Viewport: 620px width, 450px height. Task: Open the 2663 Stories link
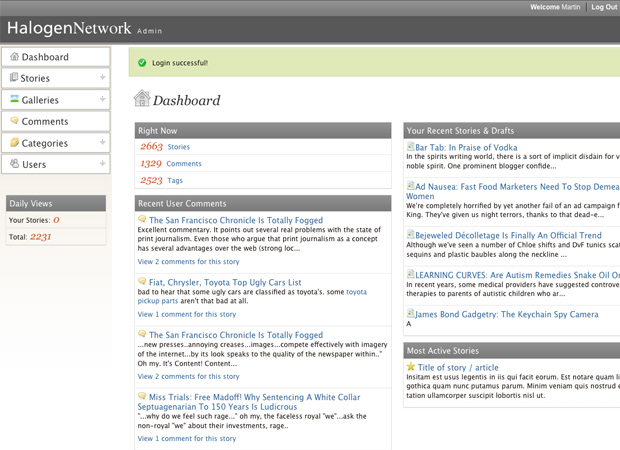click(x=179, y=147)
